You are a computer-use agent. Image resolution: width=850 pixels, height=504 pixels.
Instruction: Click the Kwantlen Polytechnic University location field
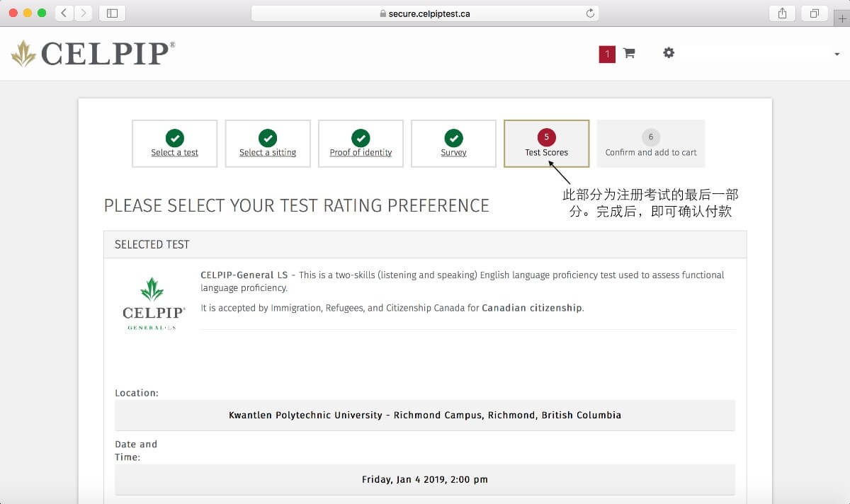coord(425,416)
